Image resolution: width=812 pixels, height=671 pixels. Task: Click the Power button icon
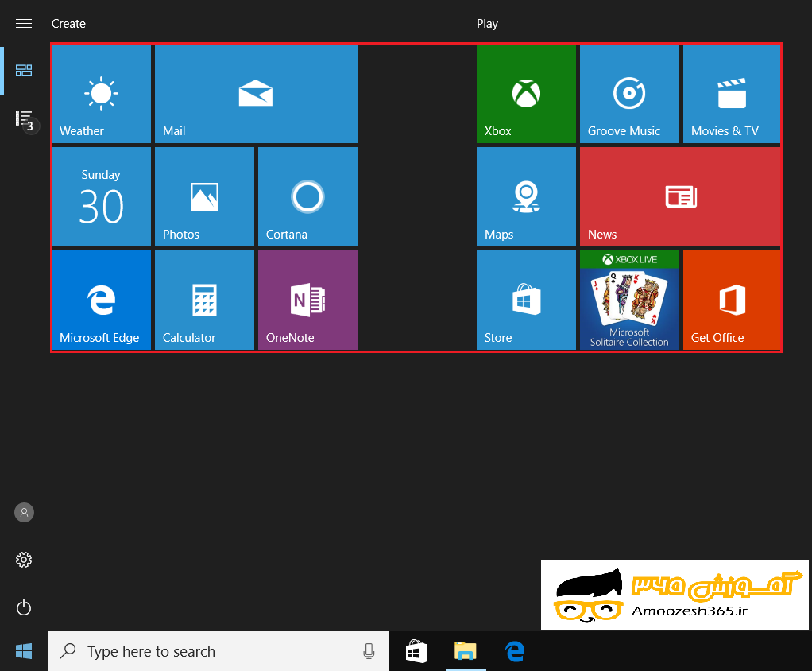[x=24, y=607]
